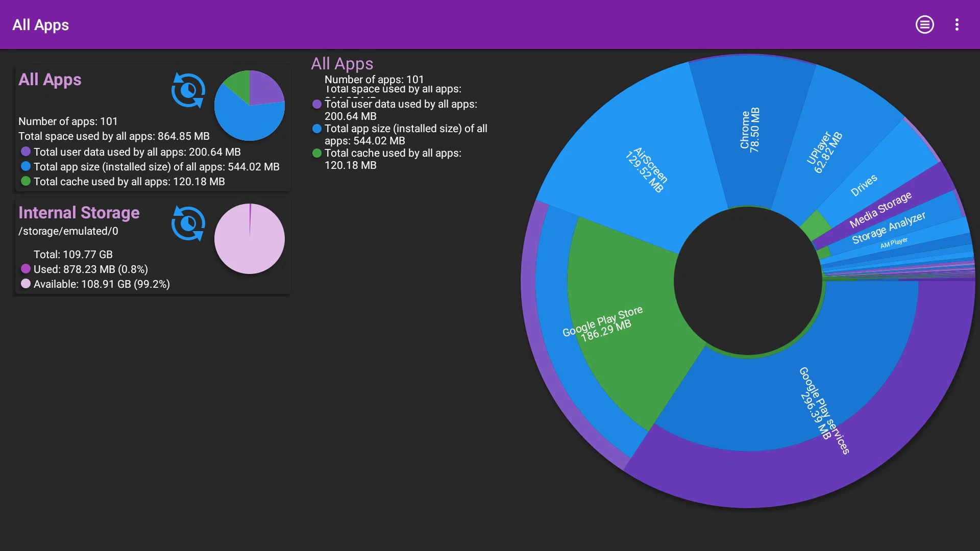This screenshot has height=551, width=980.
Task: Select the UPlayer 62.82 MB segment
Action: click(824, 152)
